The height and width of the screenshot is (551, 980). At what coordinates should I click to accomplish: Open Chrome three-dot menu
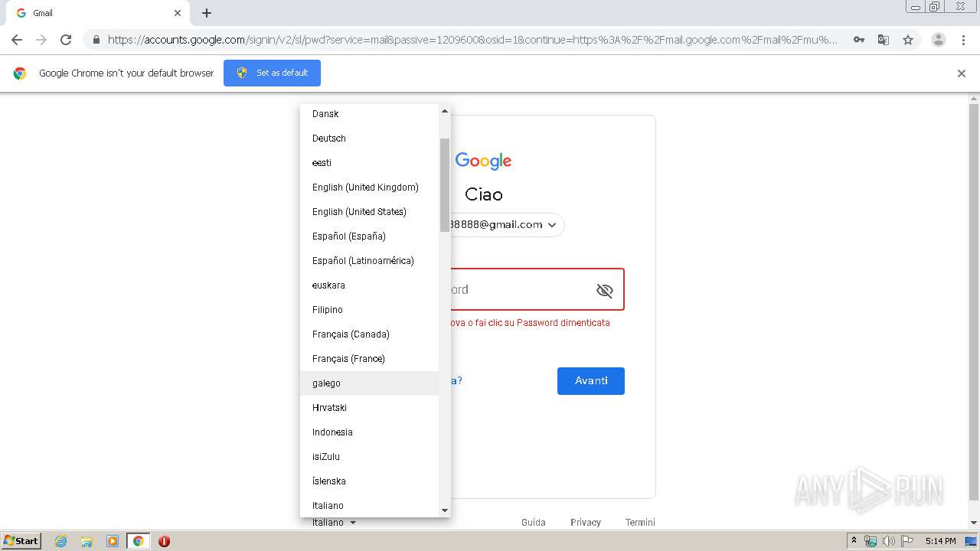pyautogui.click(x=963, y=40)
